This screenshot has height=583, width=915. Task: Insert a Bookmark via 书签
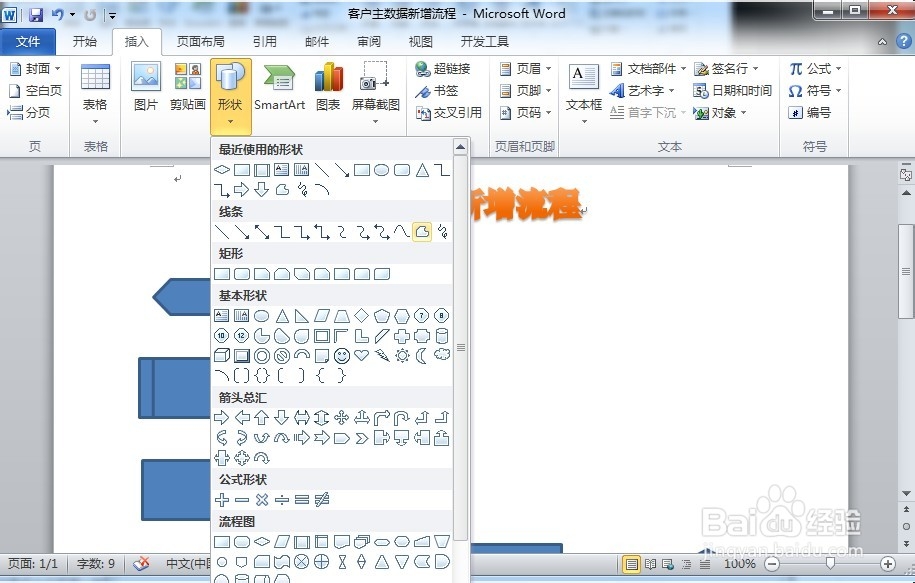click(440, 90)
